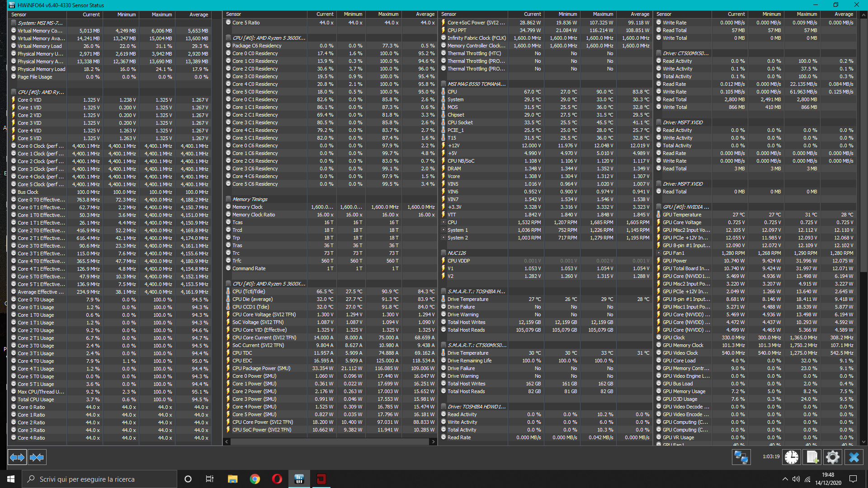Collapse the GPU [#0]: NVIDIA group

pyautogui.click(x=685, y=207)
